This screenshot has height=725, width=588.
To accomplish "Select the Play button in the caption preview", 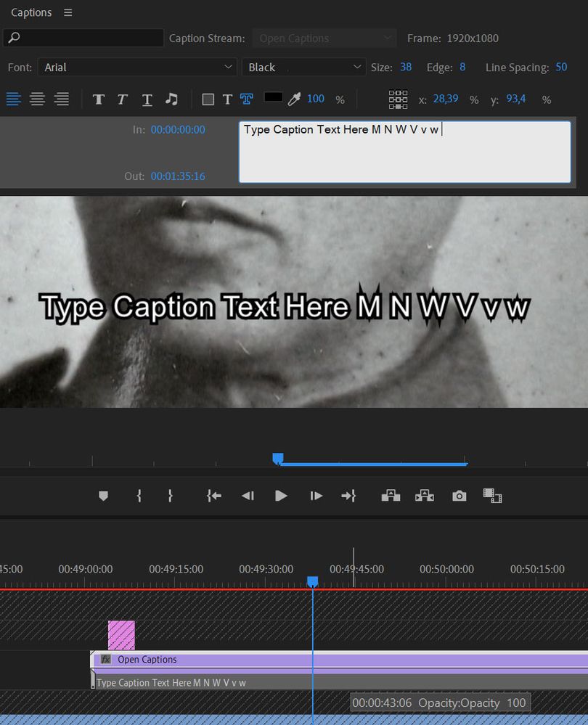I will point(281,496).
